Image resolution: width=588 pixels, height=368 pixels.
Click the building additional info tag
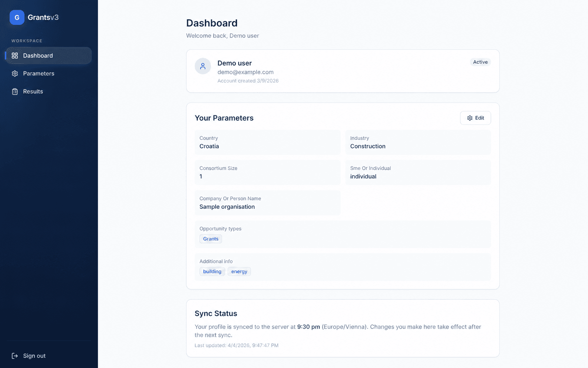[x=212, y=272]
